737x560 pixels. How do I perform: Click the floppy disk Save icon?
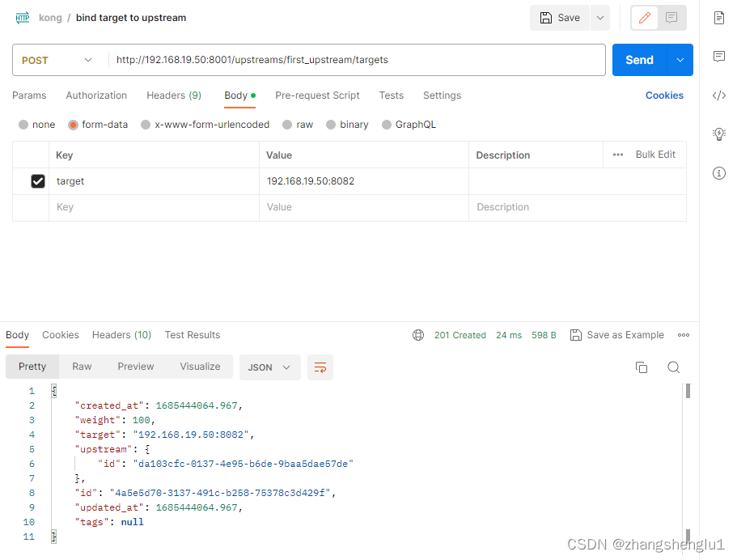(x=546, y=18)
